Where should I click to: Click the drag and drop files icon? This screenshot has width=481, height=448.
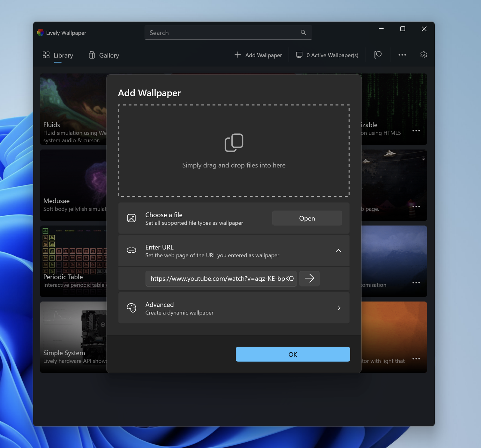[234, 143]
